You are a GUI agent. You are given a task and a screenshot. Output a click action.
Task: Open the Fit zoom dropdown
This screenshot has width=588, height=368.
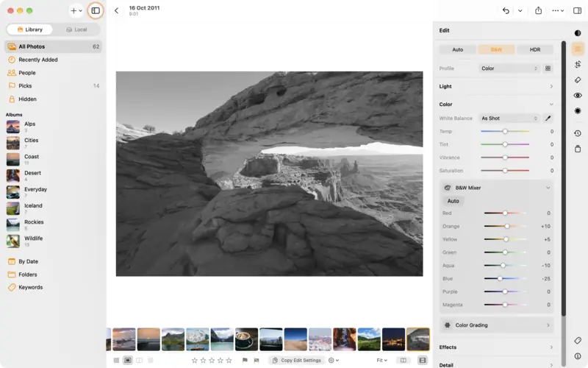tap(381, 361)
